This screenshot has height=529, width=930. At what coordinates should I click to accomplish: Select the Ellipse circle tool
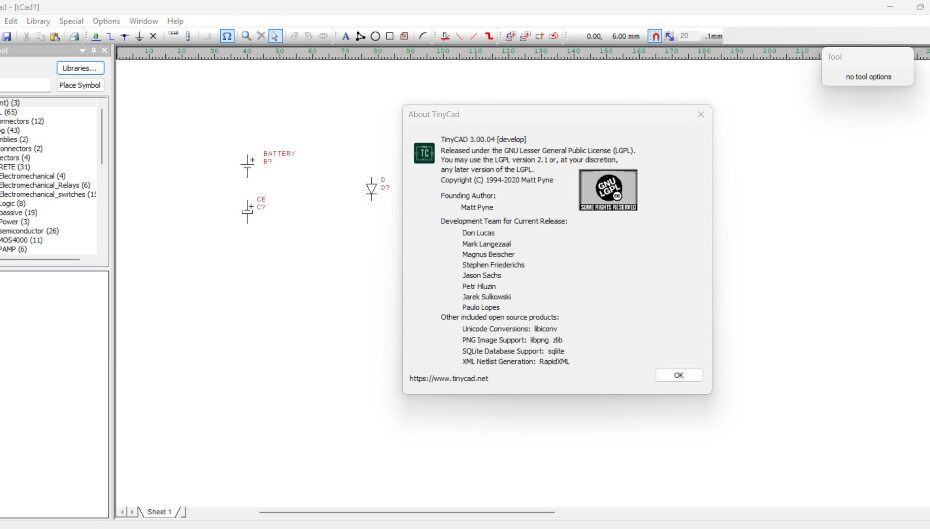[375, 36]
